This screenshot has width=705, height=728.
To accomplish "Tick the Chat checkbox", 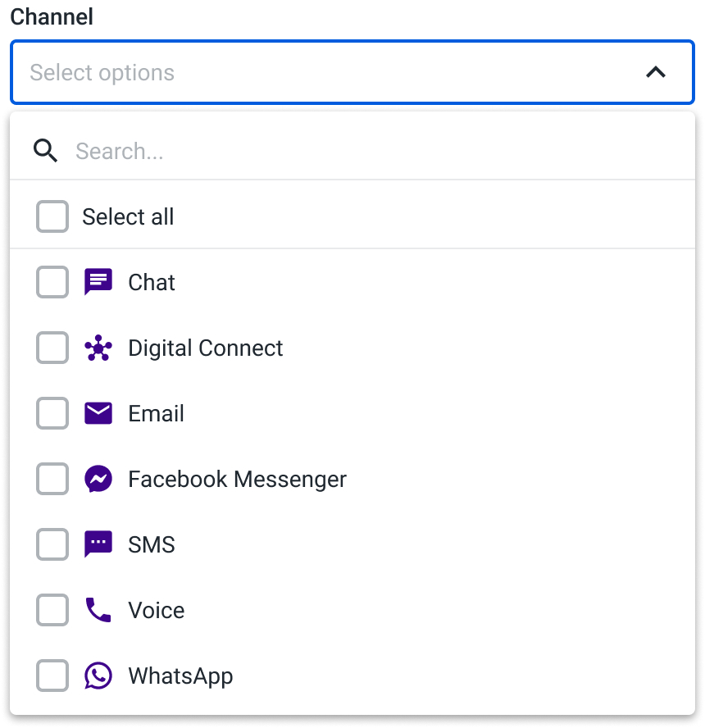I will (52, 282).
